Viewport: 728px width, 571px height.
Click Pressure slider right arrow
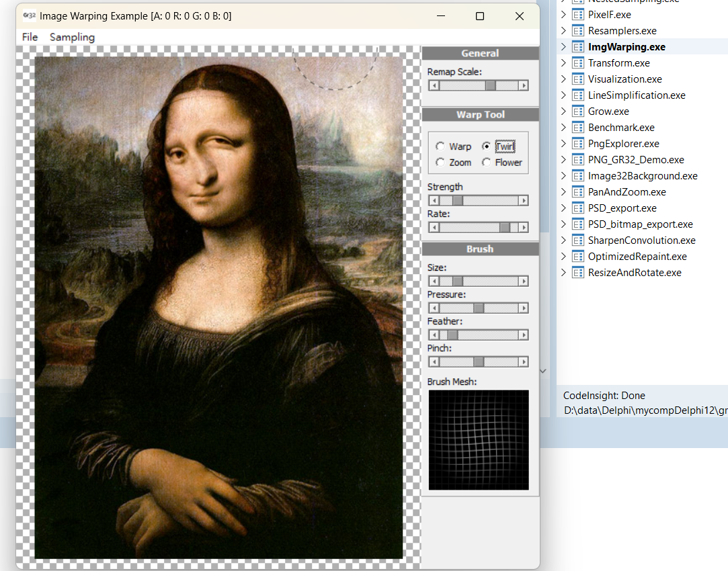[x=524, y=308]
